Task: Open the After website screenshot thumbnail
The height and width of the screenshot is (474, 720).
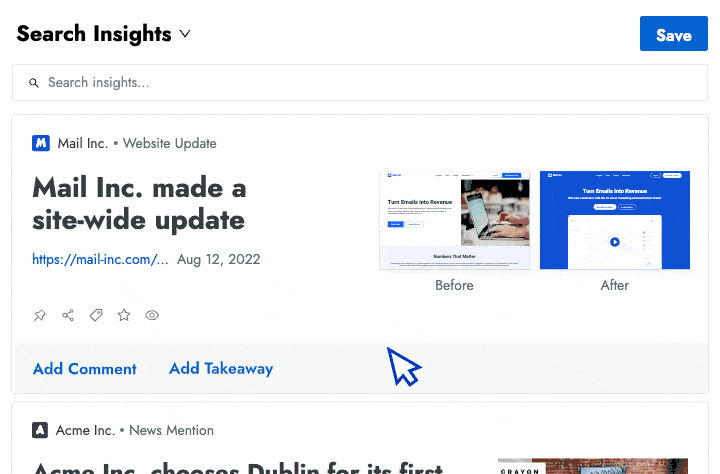Action: click(x=615, y=220)
